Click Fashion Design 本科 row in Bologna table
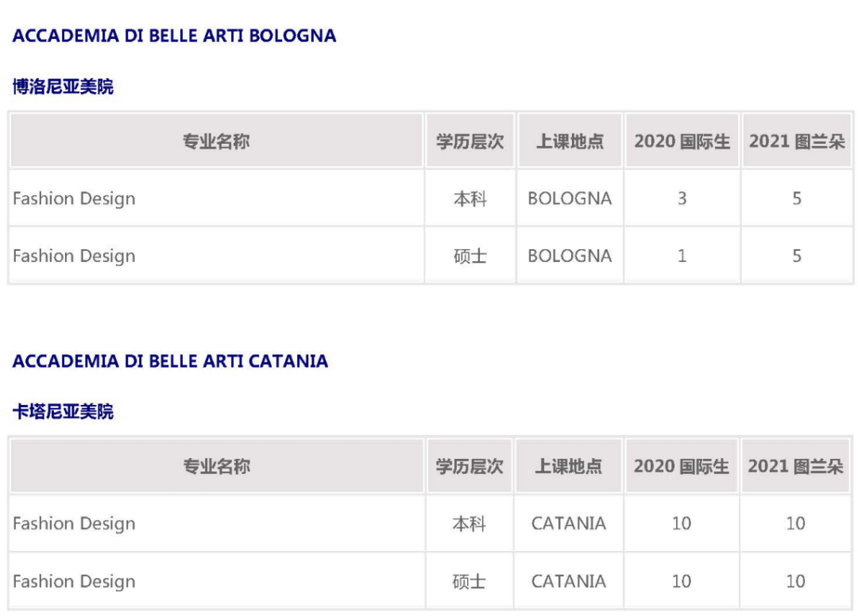Image resolution: width=858 pixels, height=616 pixels. (431, 198)
